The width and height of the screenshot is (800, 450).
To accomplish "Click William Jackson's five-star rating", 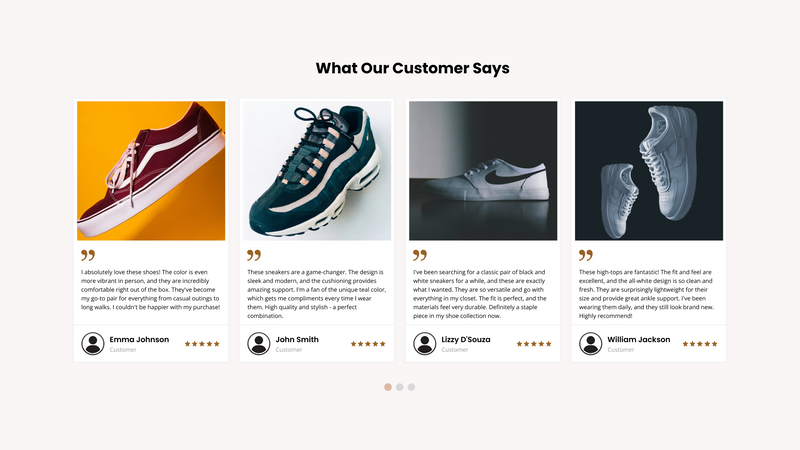I will pos(700,344).
